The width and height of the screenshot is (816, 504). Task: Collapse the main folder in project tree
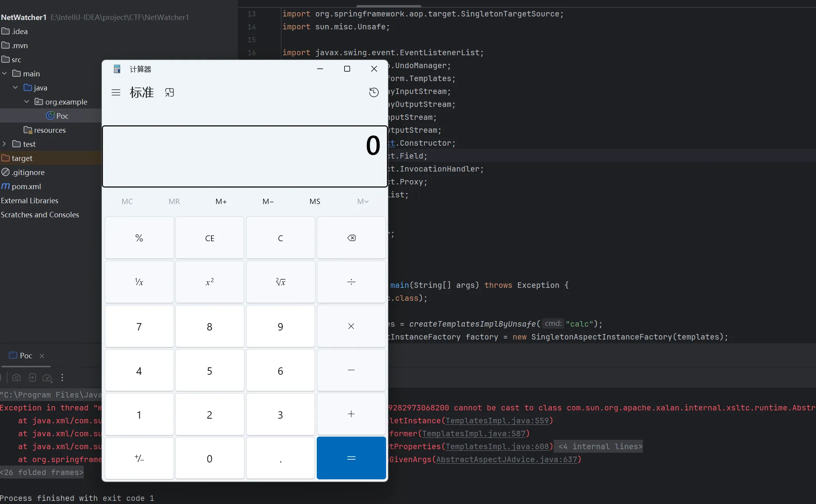(x=5, y=74)
